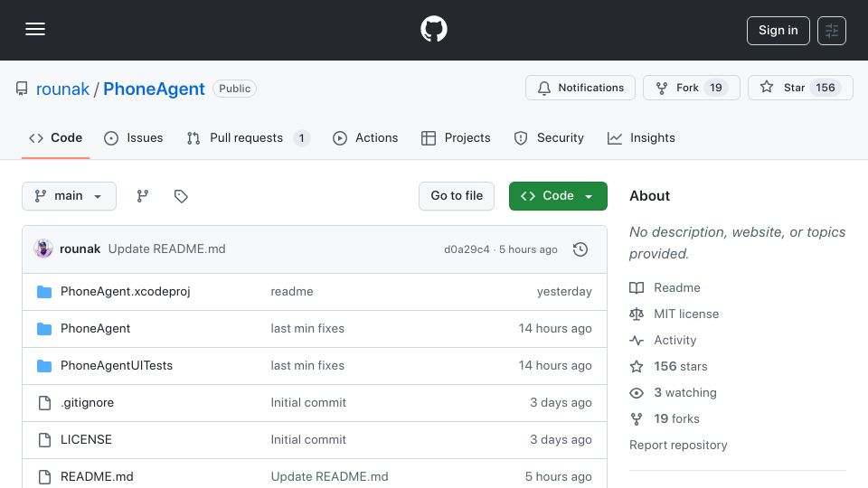Switch to the Code tab

coord(56,137)
